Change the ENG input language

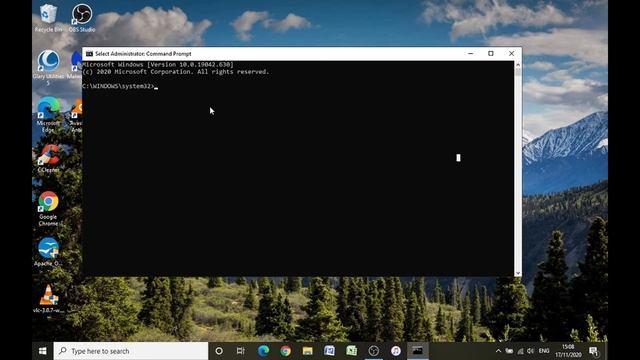[544, 351]
